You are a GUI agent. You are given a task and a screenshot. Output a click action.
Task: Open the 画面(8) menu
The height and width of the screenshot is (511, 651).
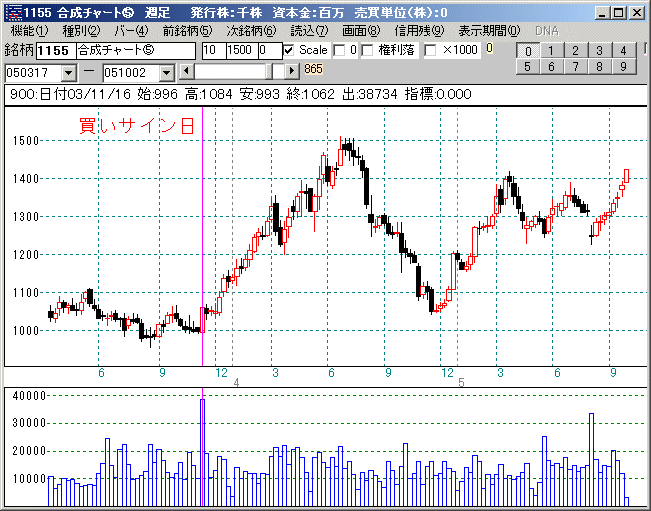pos(361,31)
